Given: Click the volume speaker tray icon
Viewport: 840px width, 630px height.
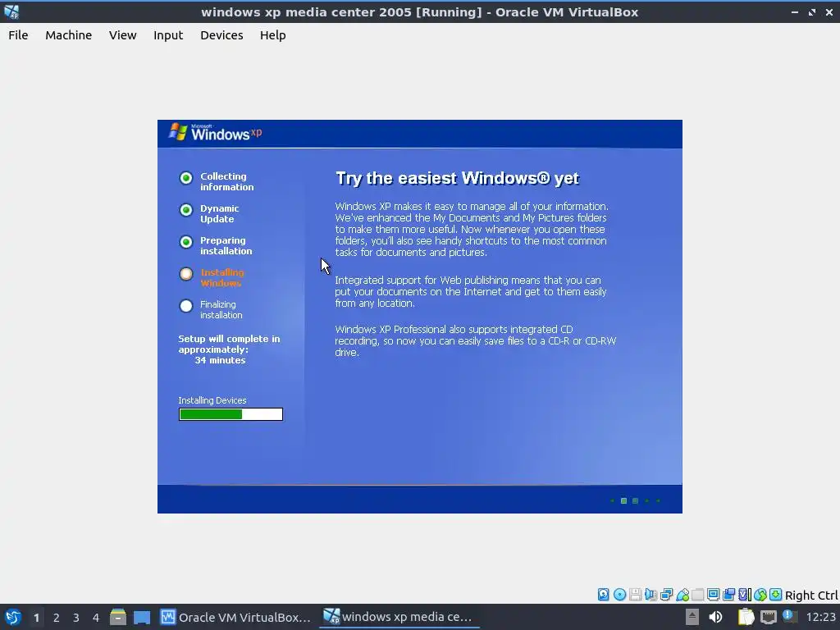Looking at the screenshot, I should click(x=715, y=617).
